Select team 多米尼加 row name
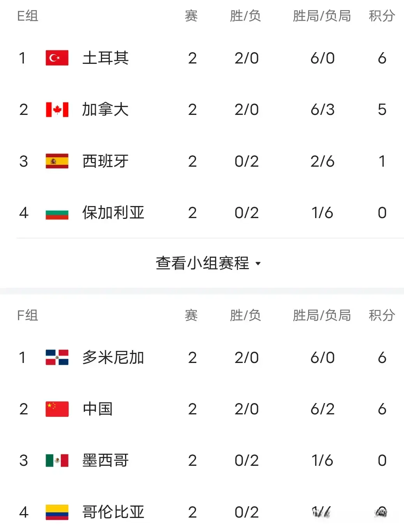 click(x=113, y=358)
